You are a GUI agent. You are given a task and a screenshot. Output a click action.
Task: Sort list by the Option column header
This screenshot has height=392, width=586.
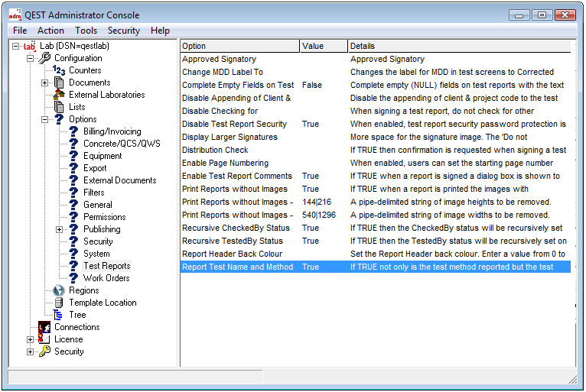point(239,46)
